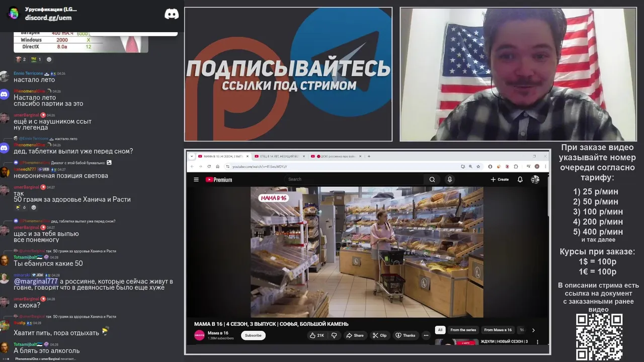Go back with browser back arrow
The image size is (644, 362).
tap(192, 166)
